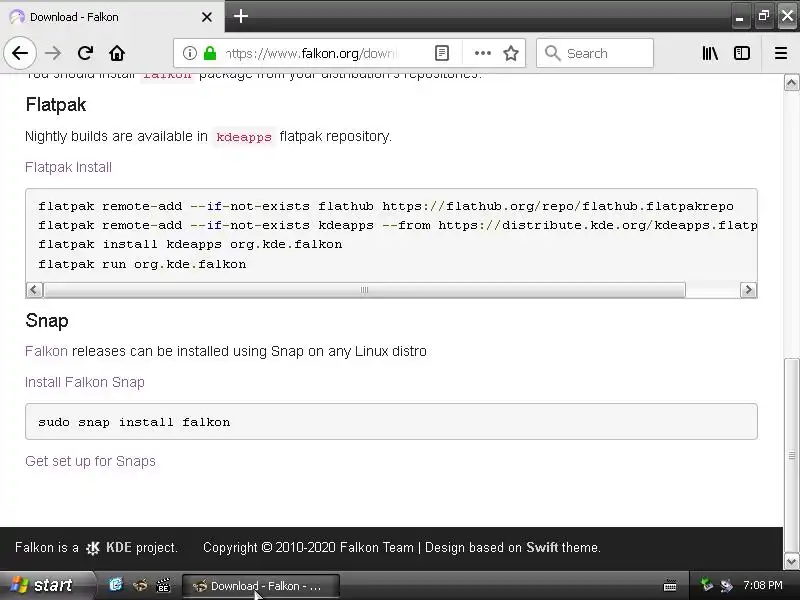Click the kdeapps code label

pyautogui.click(x=244, y=137)
